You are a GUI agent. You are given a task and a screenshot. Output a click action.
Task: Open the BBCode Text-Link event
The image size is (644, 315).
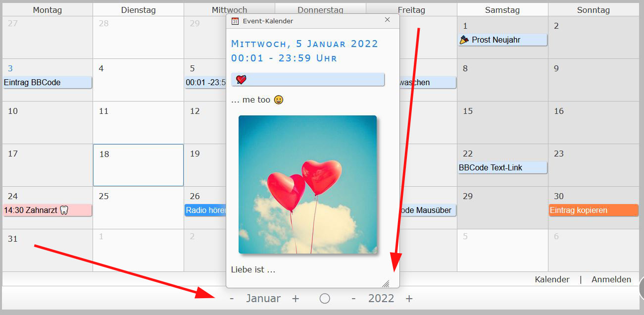point(502,167)
